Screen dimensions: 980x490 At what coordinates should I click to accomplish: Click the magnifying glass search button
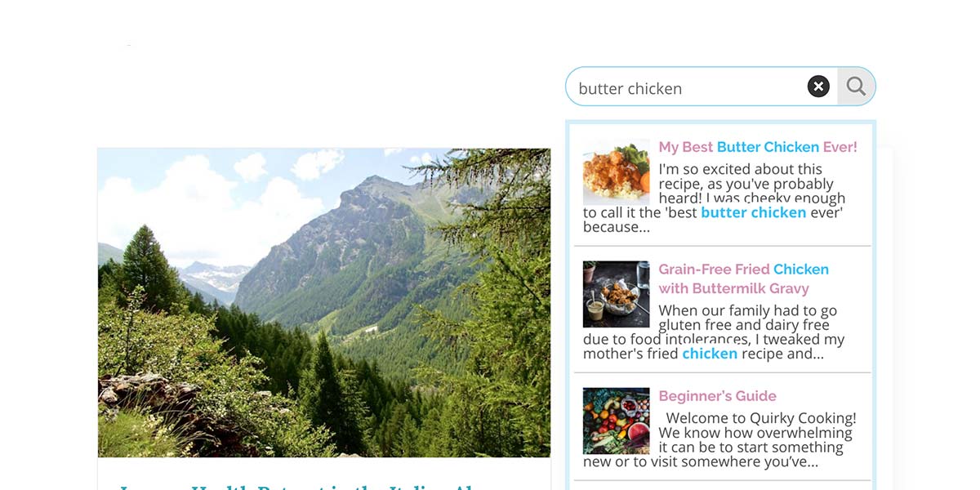pos(856,87)
